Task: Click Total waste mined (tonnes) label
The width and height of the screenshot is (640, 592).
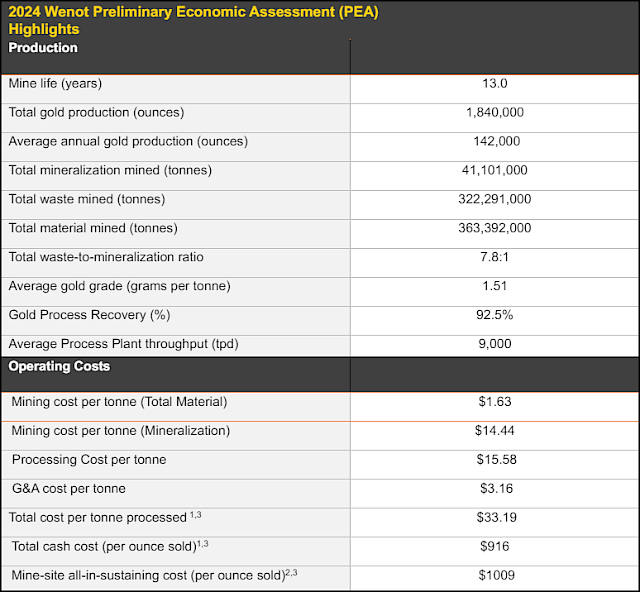Action: tap(87, 200)
